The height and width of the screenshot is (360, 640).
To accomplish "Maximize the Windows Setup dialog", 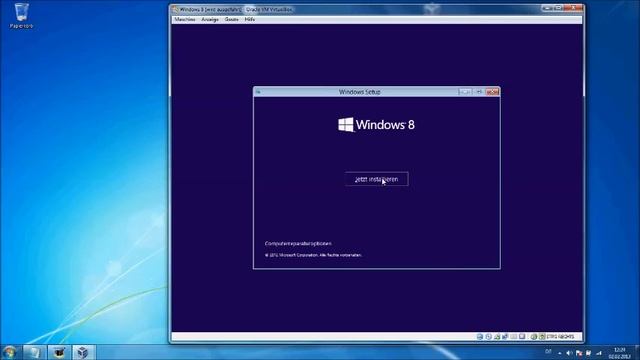I will click(x=479, y=92).
